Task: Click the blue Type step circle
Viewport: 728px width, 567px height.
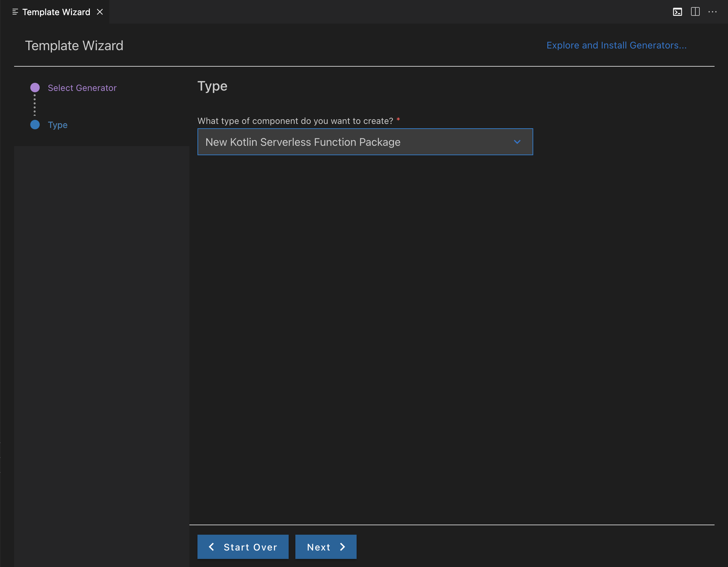Action: point(35,125)
